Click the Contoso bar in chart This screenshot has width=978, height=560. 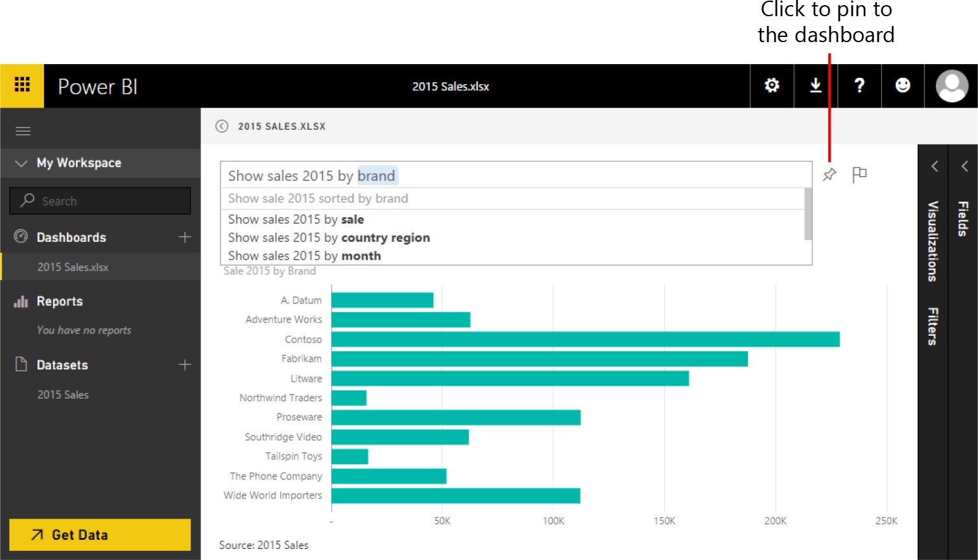(586, 339)
